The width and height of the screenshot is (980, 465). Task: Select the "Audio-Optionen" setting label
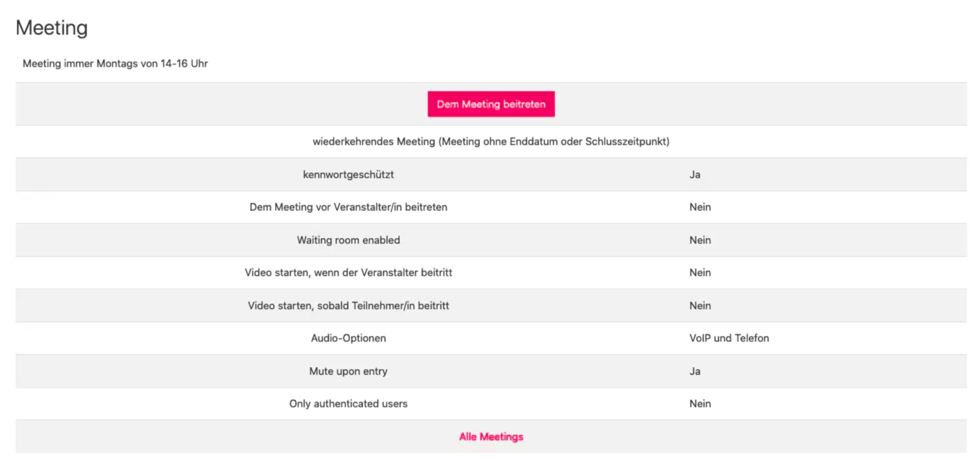point(348,338)
